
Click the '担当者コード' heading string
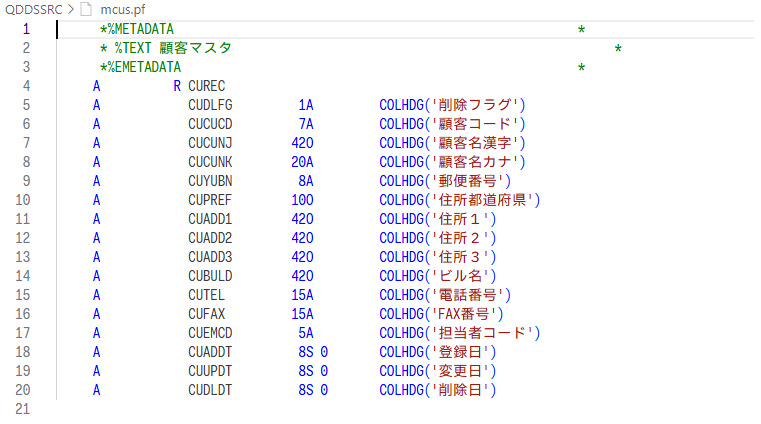pyautogui.click(x=484, y=333)
